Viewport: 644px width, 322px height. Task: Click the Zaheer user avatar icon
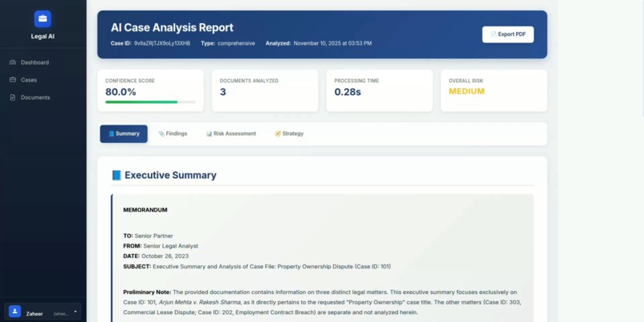pos(15,312)
